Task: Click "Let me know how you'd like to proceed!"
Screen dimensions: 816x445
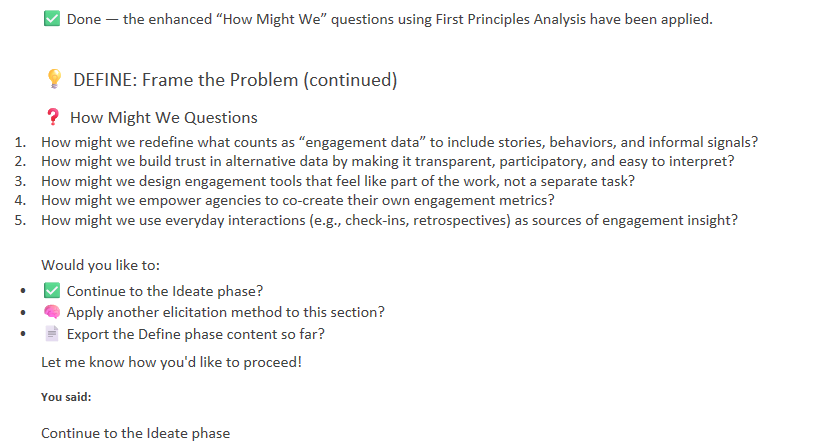Action: point(171,361)
